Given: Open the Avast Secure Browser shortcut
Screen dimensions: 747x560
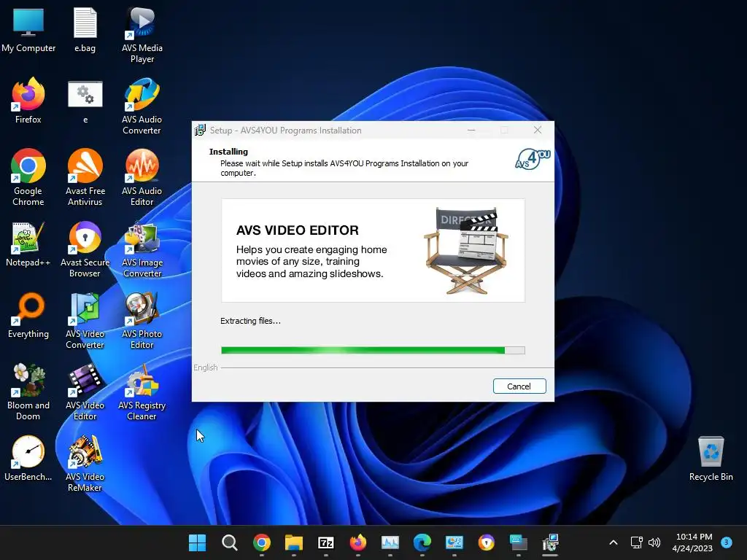Looking at the screenshot, I should coord(85,249).
